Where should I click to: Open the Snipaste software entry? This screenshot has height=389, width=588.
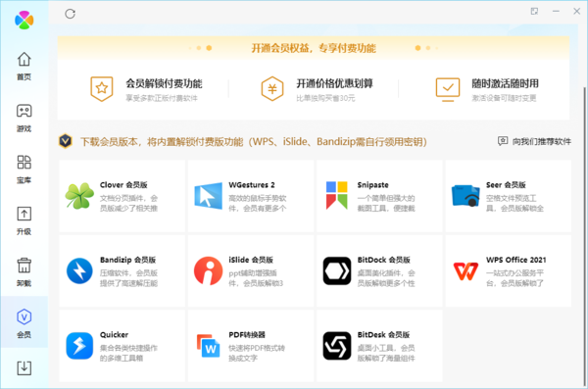(379, 196)
